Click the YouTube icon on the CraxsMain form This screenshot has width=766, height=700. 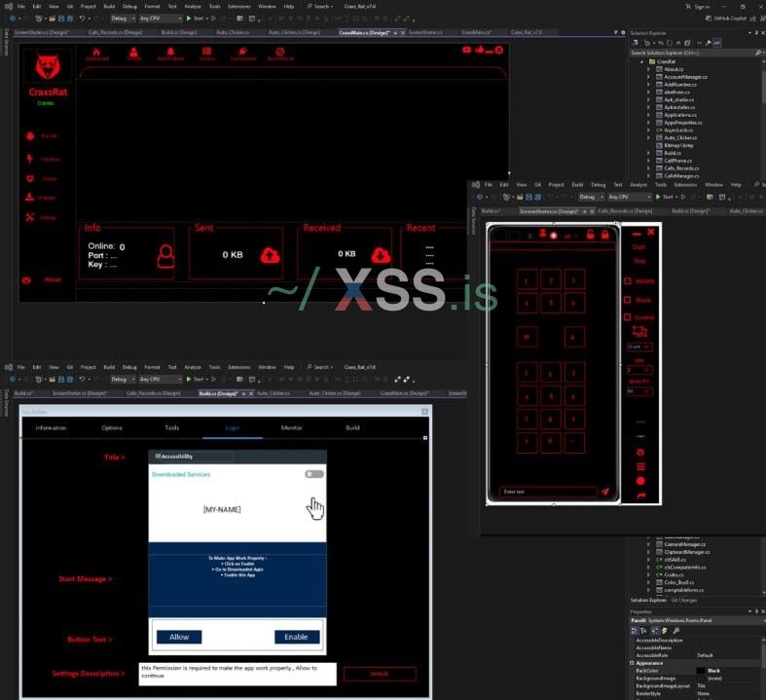(466, 50)
